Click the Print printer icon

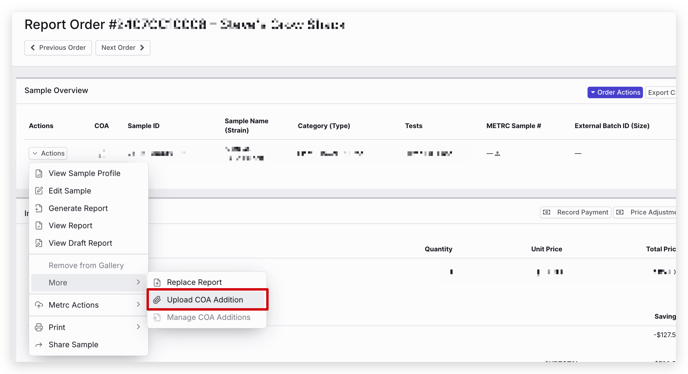39,327
